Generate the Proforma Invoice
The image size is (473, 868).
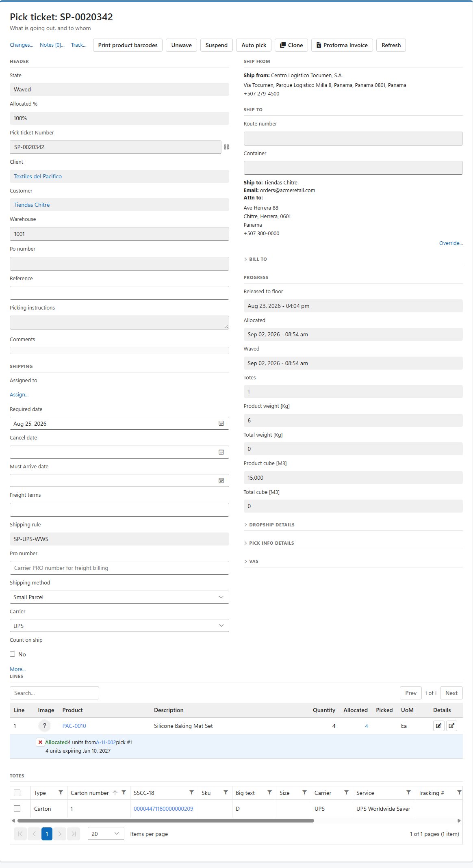(x=342, y=45)
